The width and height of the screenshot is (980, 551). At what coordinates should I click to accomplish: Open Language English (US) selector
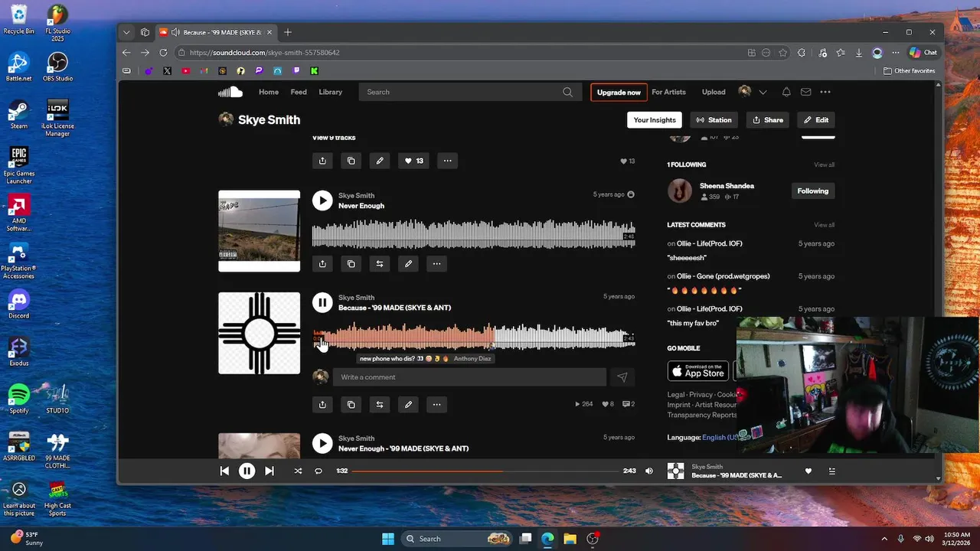720,437
